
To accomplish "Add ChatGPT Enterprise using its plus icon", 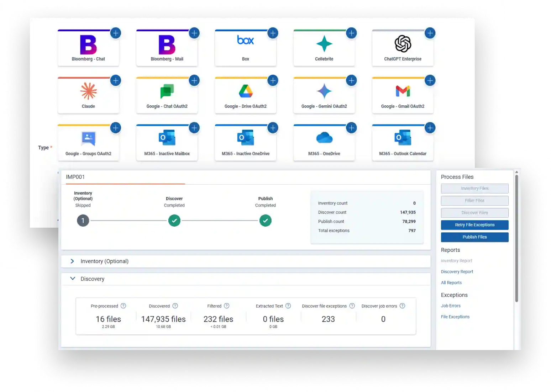I will [430, 33].
